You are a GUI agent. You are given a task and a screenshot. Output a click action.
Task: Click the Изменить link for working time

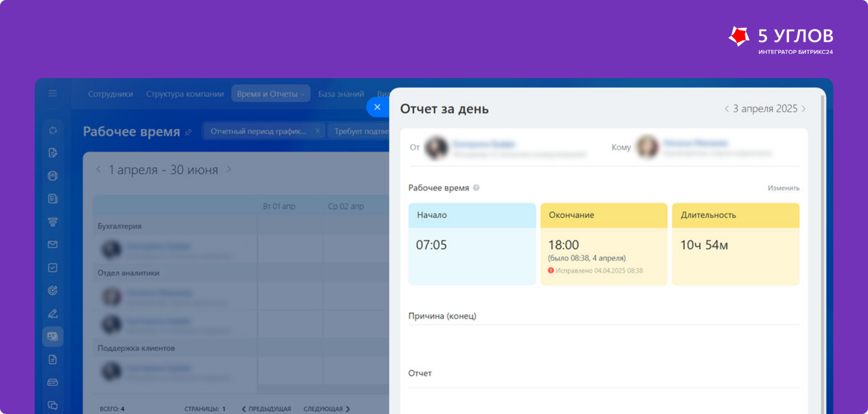(x=783, y=188)
